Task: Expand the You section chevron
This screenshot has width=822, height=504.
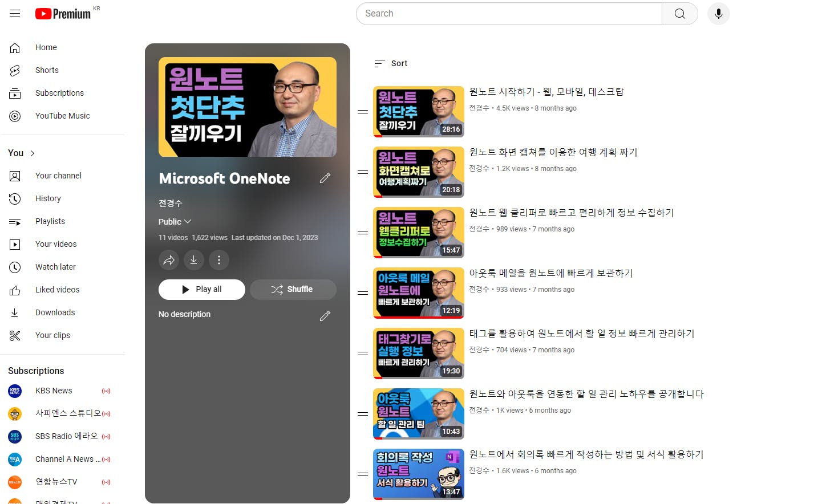Action: click(33, 153)
